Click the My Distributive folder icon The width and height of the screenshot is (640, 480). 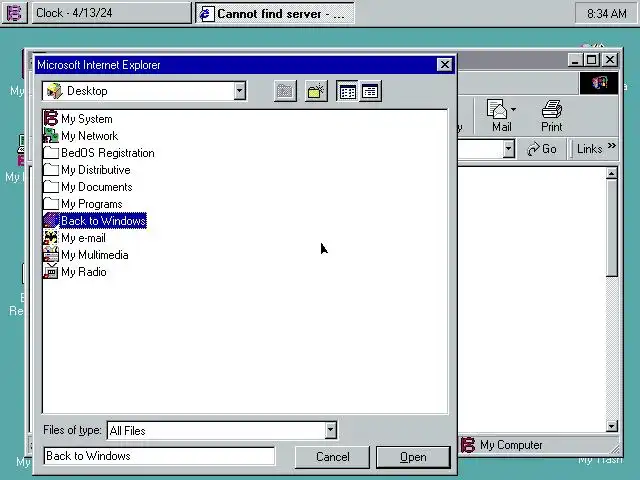point(51,169)
